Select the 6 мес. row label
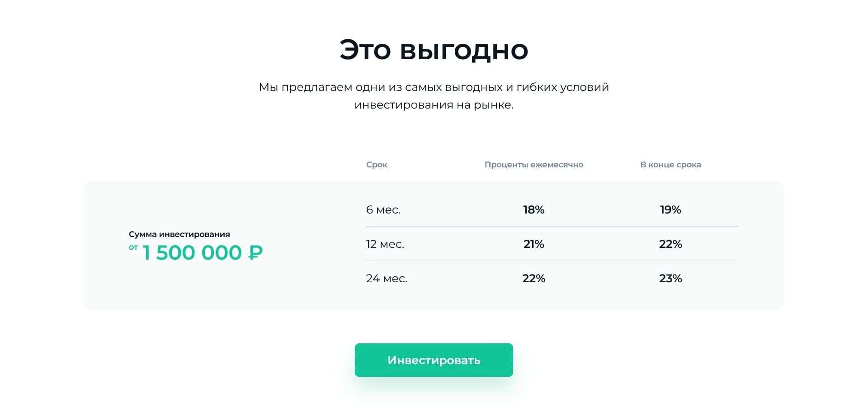The width and height of the screenshot is (868, 413). tap(382, 209)
